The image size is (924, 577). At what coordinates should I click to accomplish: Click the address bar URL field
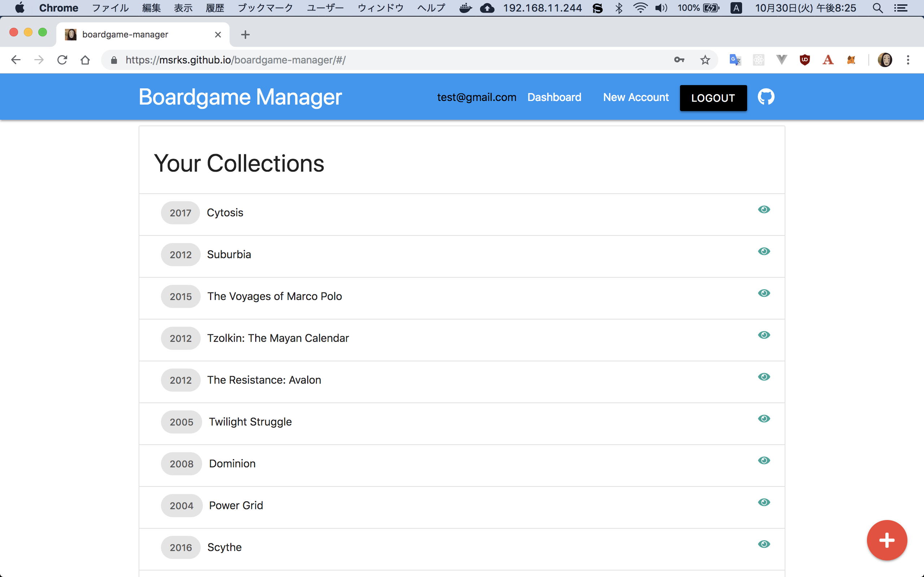(344, 60)
